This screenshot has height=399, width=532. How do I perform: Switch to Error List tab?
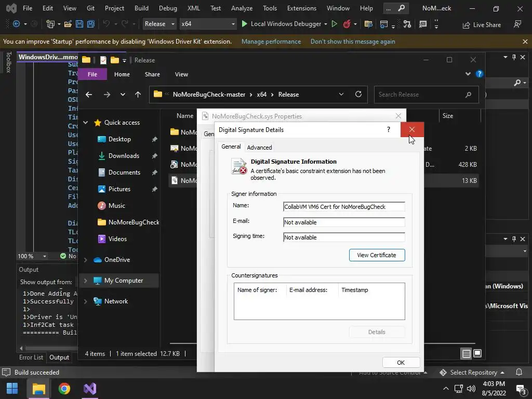[x=31, y=357]
